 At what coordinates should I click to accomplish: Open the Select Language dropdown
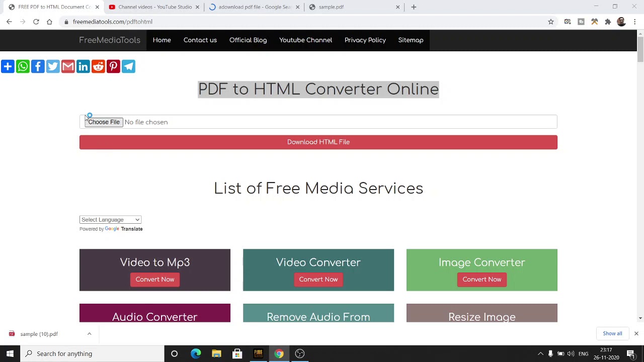click(x=110, y=220)
